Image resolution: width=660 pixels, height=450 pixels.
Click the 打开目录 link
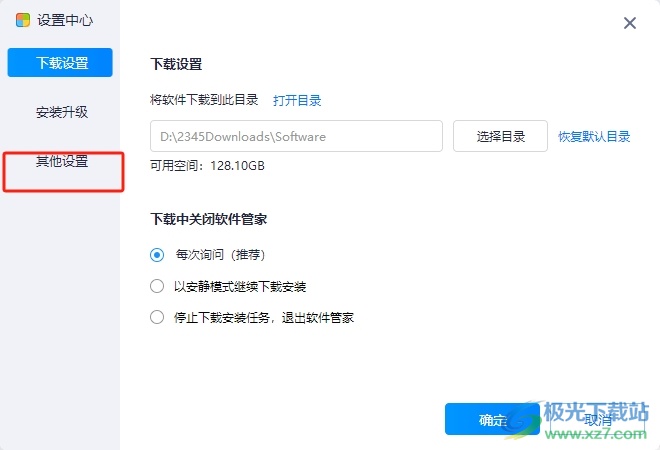[297, 100]
